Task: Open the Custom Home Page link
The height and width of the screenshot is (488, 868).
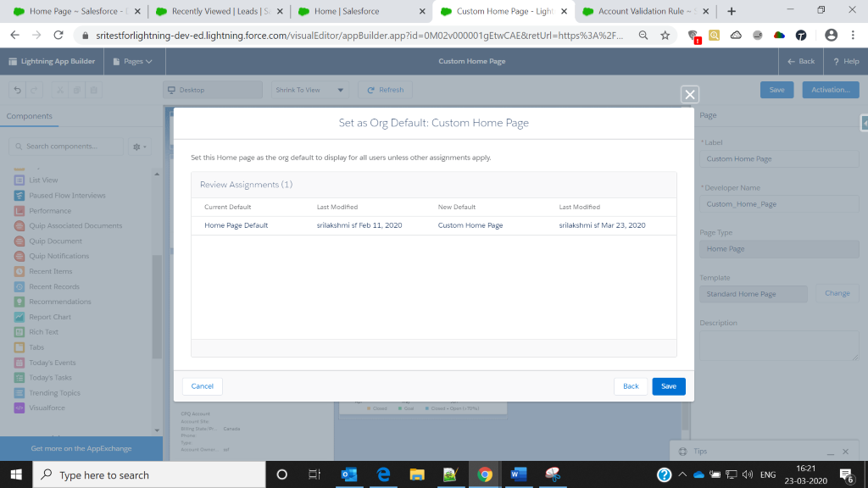Action: click(470, 225)
